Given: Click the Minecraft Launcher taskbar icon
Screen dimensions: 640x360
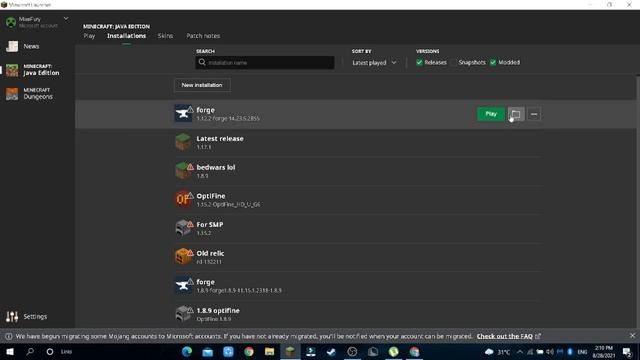Looking at the screenshot, I should [290, 351].
